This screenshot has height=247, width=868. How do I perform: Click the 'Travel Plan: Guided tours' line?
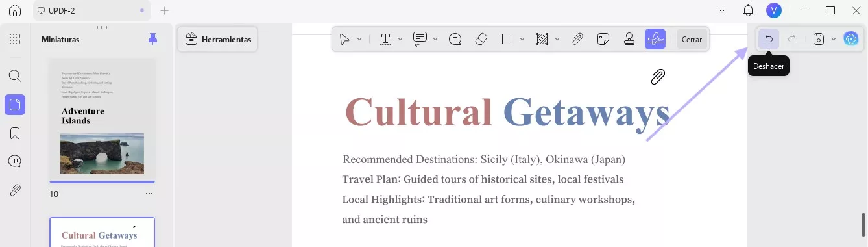point(483,179)
